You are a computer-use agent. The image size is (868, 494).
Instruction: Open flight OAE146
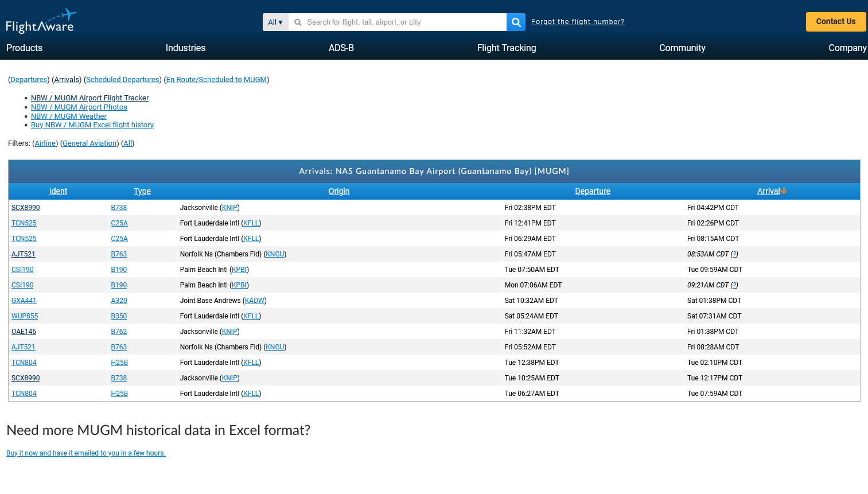tap(24, 332)
